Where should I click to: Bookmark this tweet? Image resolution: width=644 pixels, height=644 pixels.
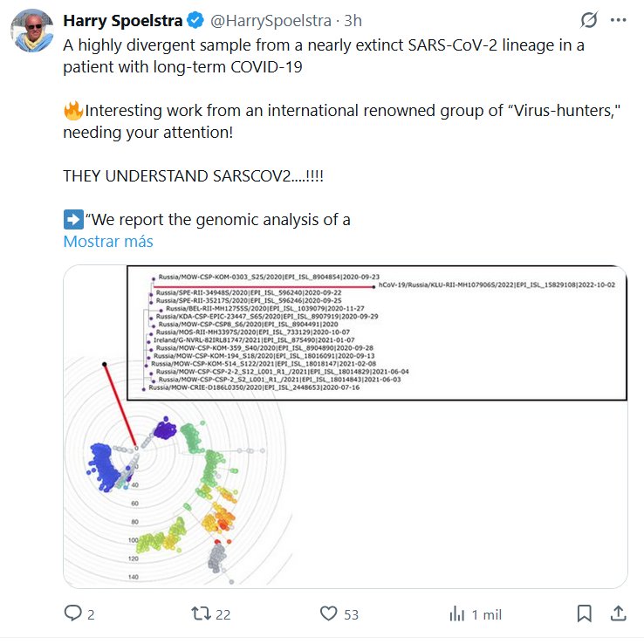click(x=586, y=614)
